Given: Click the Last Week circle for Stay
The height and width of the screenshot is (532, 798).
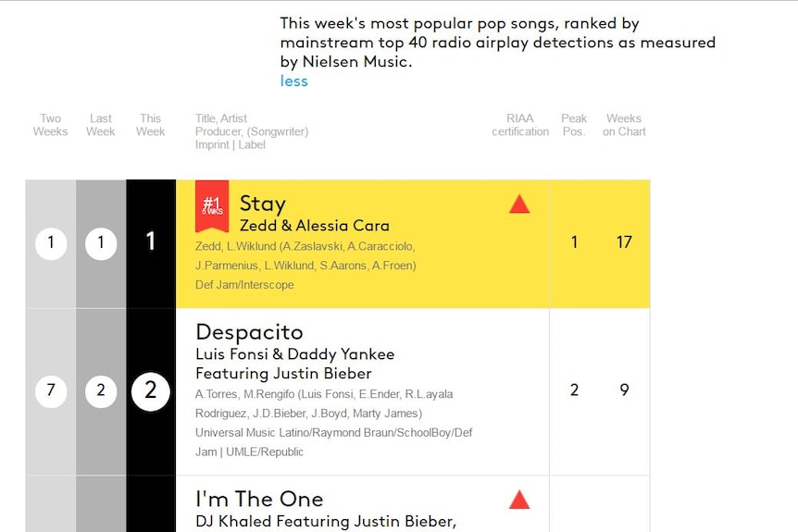Looking at the screenshot, I should pos(101,243).
